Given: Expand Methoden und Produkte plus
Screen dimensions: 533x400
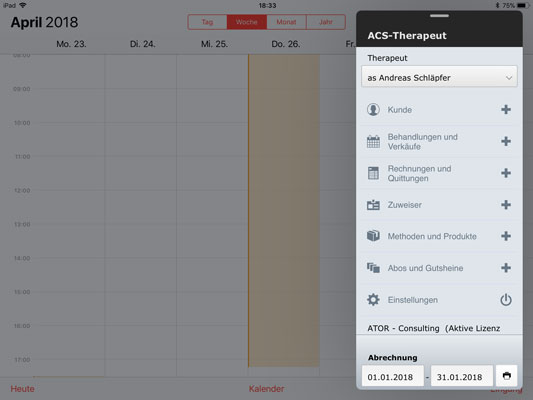Looking at the screenshot, I should point(506,236).
